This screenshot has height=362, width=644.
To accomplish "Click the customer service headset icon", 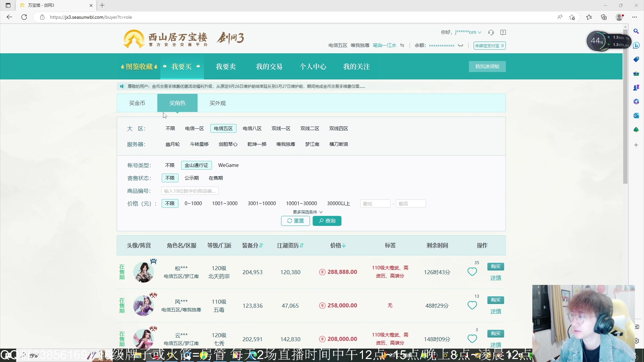I will [x=491, y=33].
